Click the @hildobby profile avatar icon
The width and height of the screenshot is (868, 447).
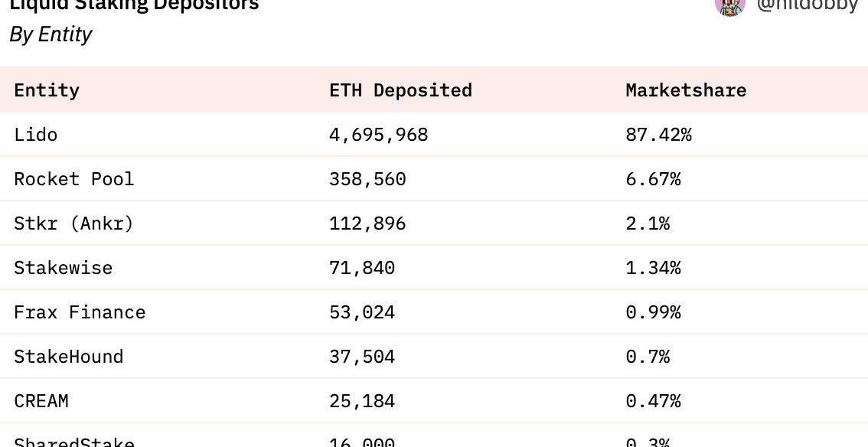click(729, 6)
